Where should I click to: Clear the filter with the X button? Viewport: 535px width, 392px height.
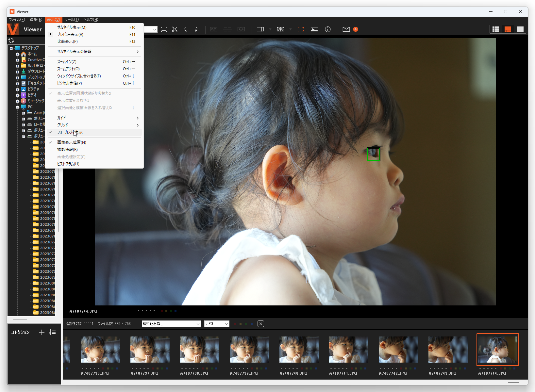[x=260, y=324]
